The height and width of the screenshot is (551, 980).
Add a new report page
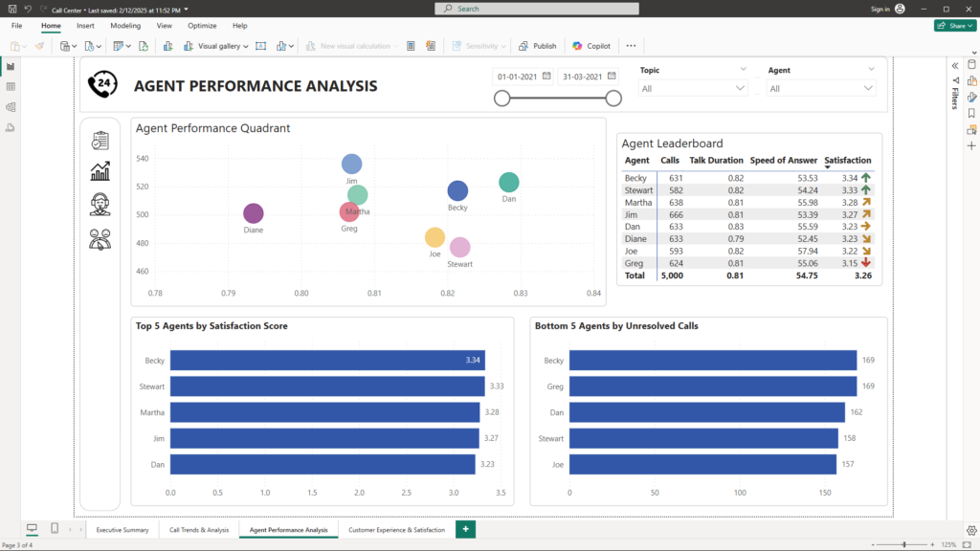tap(465, 529)
